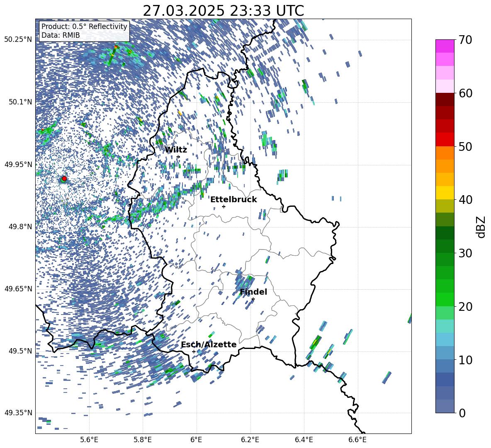Image resolution: width=491 pixels, height=448 pixels.
Task: Click the 'Product: 0.5° Reflectivity' legend text
Action: [84, 27]
